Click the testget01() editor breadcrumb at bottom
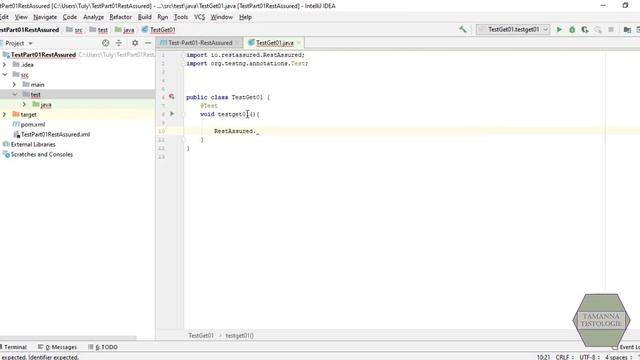Screen dimensions: 640x360 coord(240,336)
